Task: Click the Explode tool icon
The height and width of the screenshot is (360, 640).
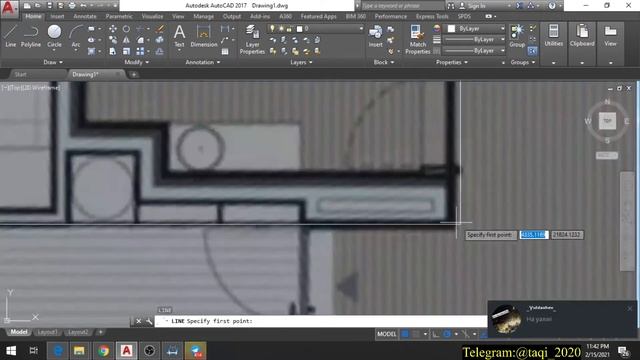Action: click(160, 40)
